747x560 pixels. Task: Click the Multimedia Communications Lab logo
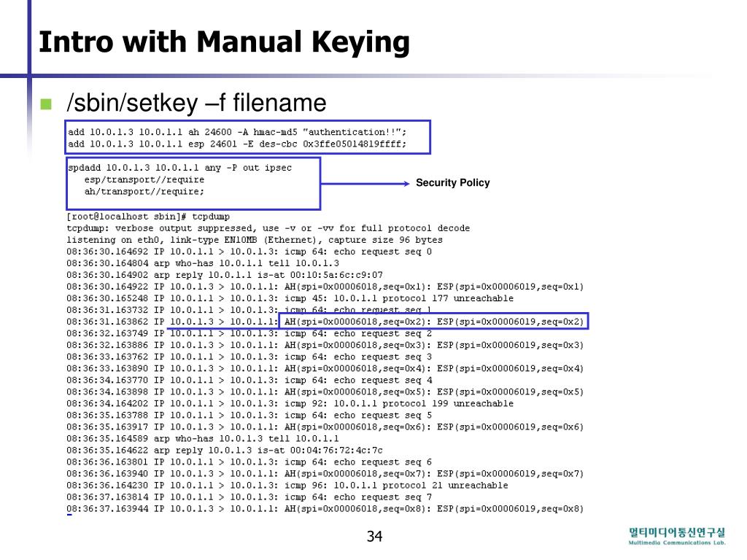pos(677,536)
